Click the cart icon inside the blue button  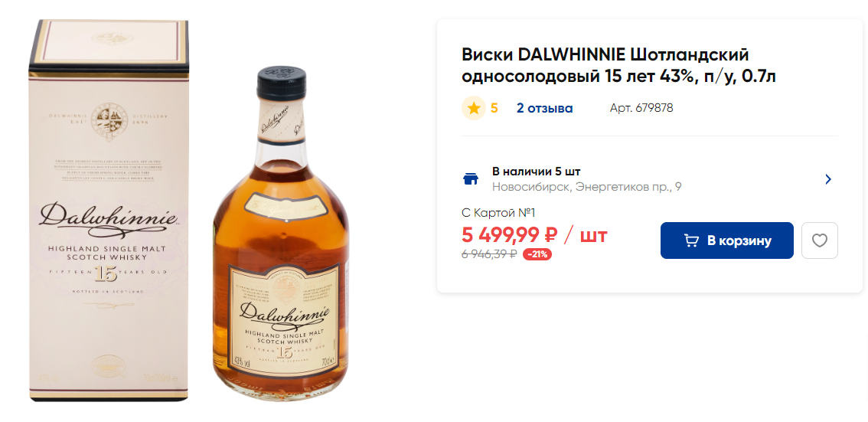(x=691, y=240)
